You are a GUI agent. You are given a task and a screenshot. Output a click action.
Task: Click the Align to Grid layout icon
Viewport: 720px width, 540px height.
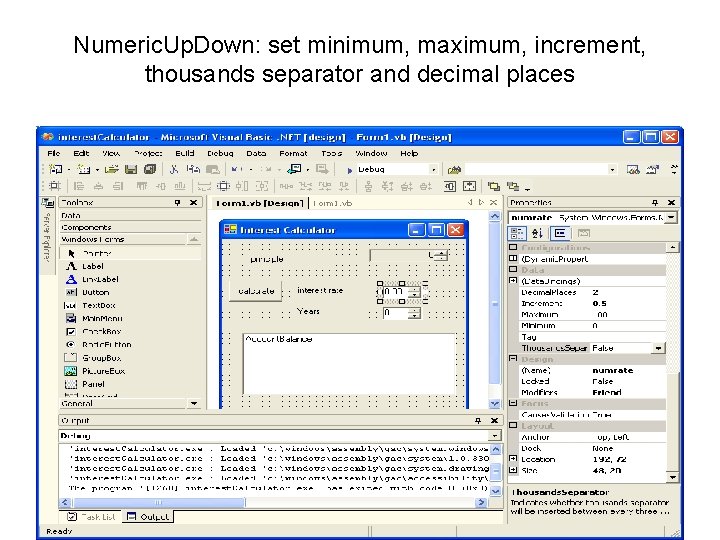(55, 186)
